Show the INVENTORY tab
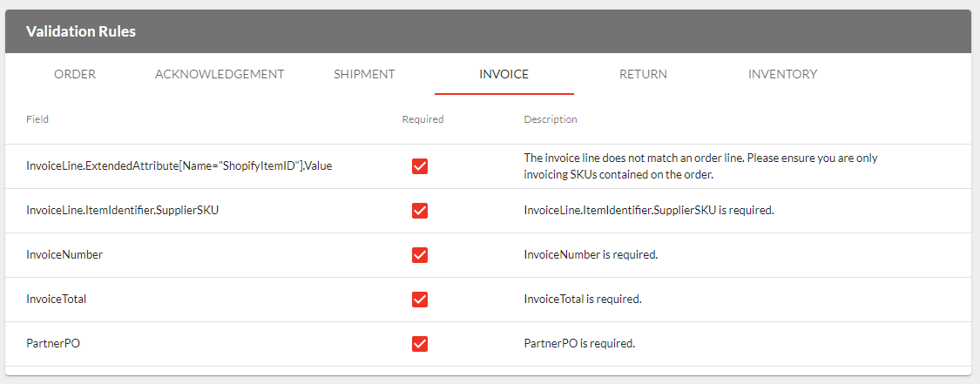980x384 pixels. click(x=782, y=74)
